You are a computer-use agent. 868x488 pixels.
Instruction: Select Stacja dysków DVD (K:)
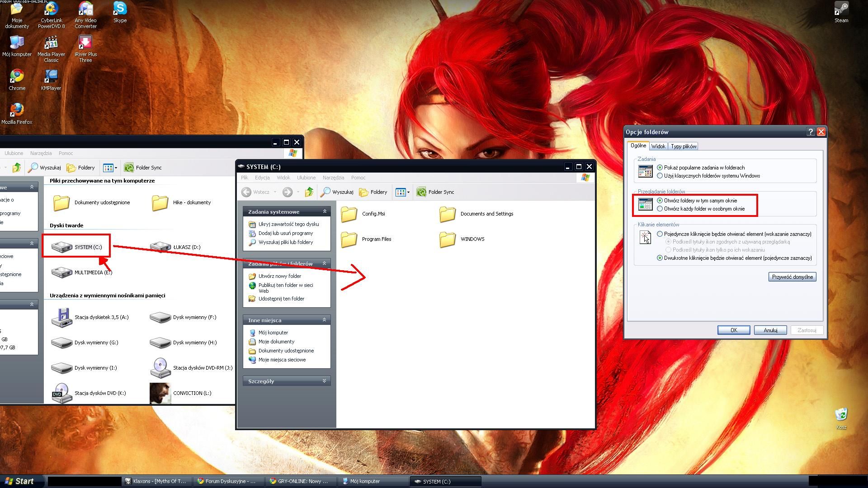(x=89, y=393)
